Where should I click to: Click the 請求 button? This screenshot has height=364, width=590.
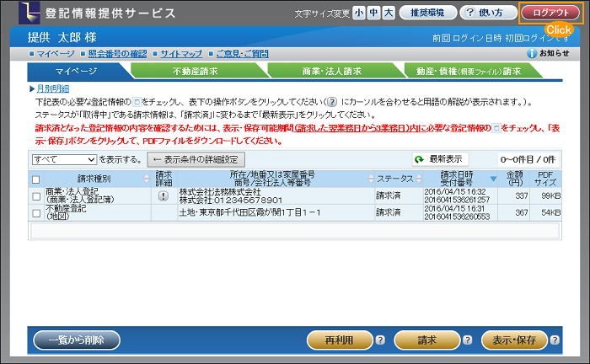click(426, 340)
